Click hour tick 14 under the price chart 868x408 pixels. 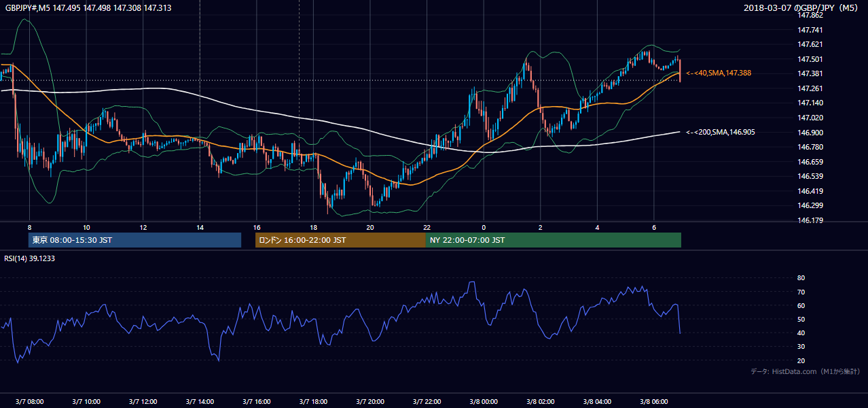pos(200,227)
